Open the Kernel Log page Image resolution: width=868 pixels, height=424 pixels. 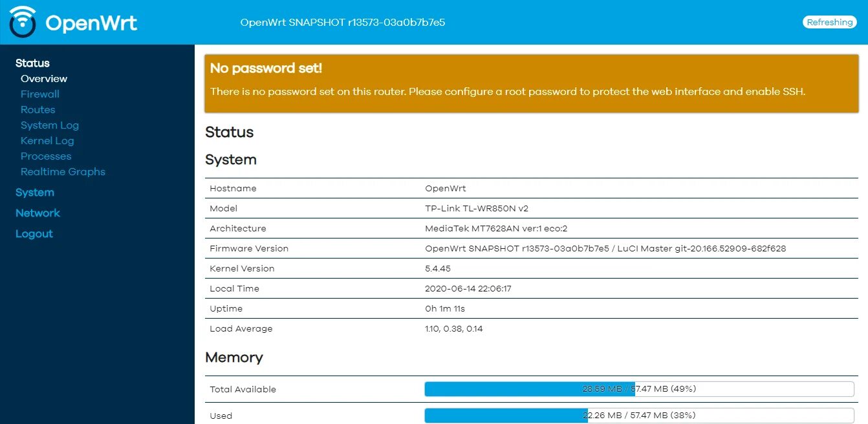point(47,140)
